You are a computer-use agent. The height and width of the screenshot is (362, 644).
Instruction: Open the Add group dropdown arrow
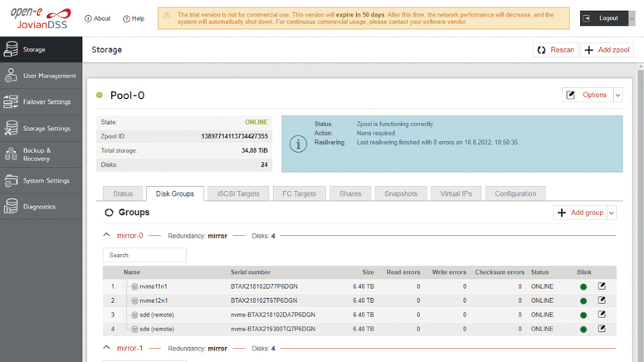click(x=612, y=213)
